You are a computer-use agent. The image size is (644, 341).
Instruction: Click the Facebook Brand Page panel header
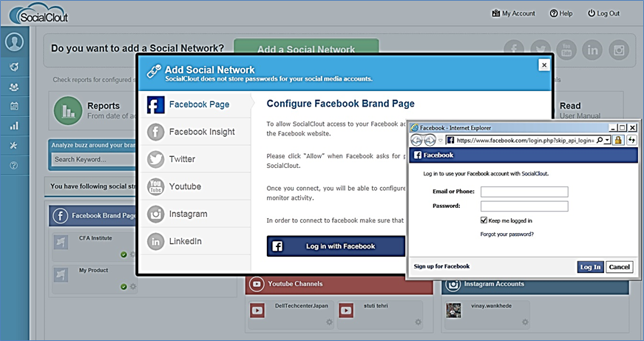(x=93, y=216)
